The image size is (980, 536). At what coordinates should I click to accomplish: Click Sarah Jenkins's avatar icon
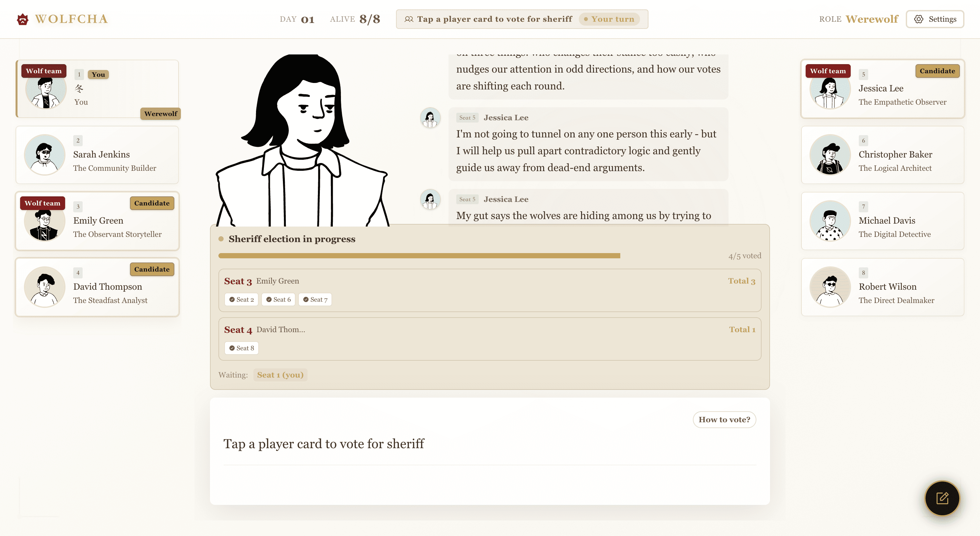click(44, 155)
